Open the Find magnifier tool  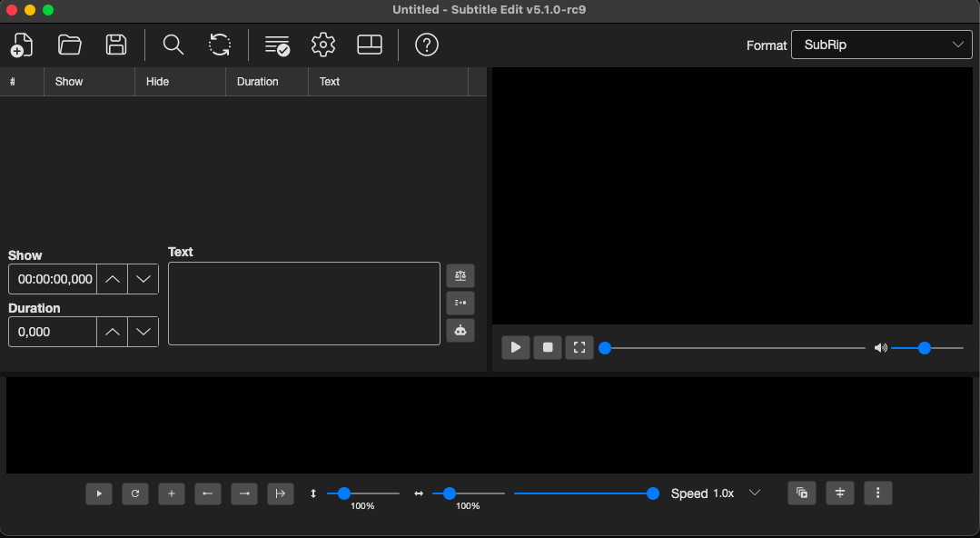(173, 45)
